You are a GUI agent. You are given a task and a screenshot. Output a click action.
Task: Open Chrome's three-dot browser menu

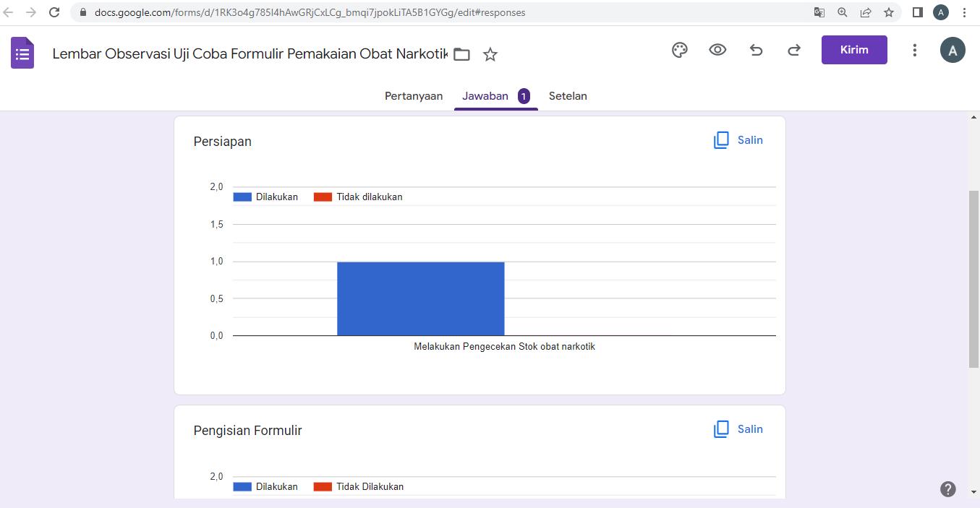tap(964, 12)
